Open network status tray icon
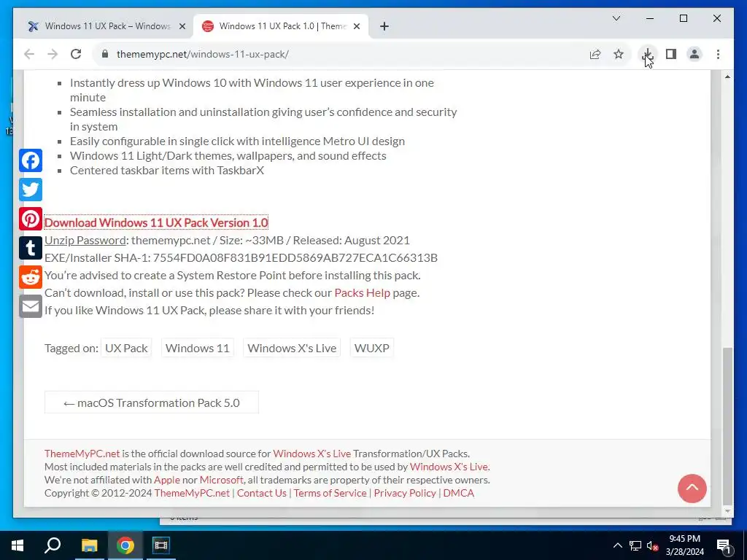The image size is (747, 560). (x=635, y=545)
